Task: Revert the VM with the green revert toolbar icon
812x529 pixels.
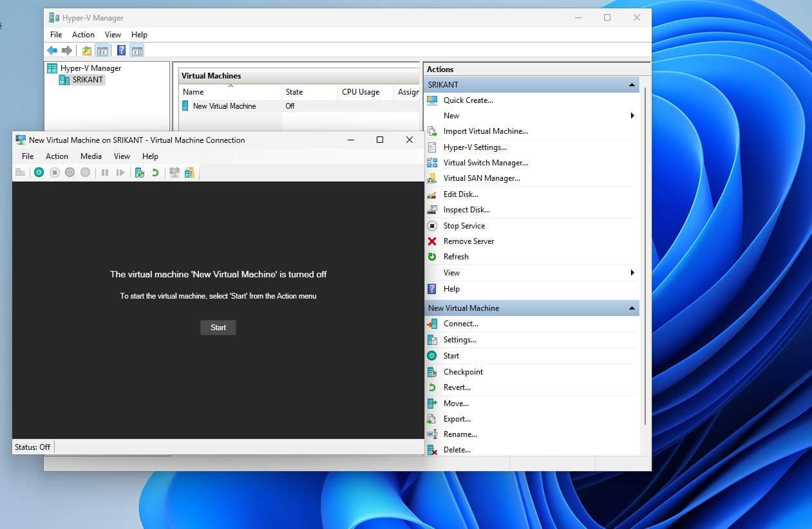Action: (155, 172)
